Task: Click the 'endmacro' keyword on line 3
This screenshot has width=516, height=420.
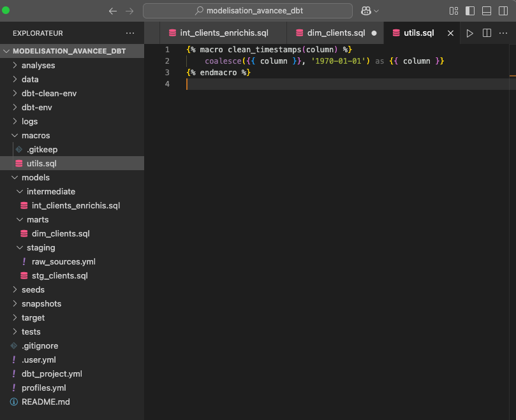Action: tap(219, 73)
